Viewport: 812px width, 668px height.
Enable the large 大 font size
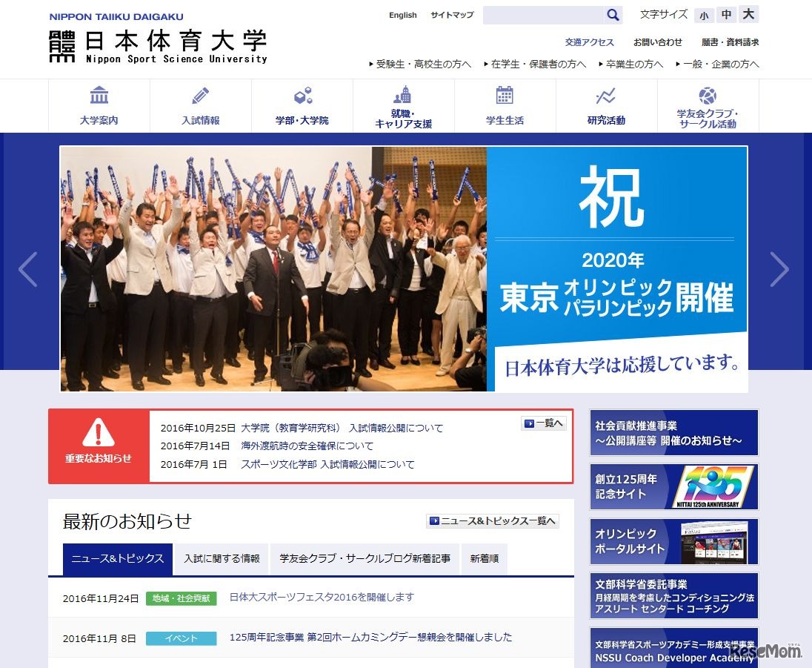tap(748, 14)
